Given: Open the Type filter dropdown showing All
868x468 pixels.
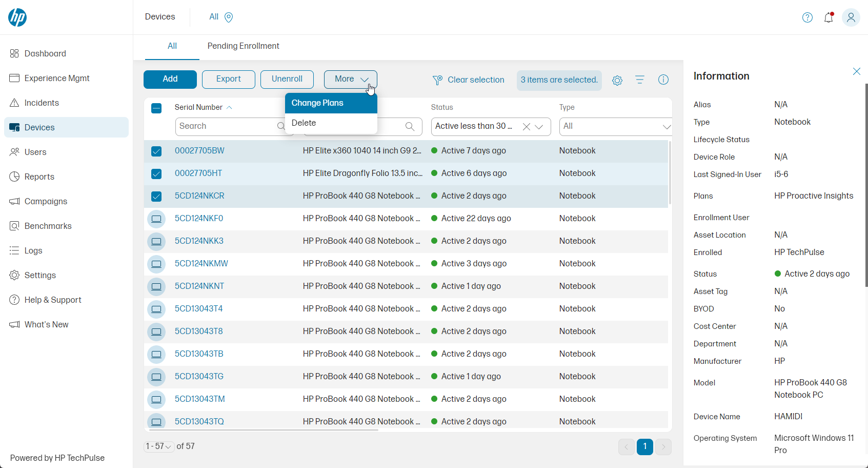Looking at the screenshot, I should point(615,126).
